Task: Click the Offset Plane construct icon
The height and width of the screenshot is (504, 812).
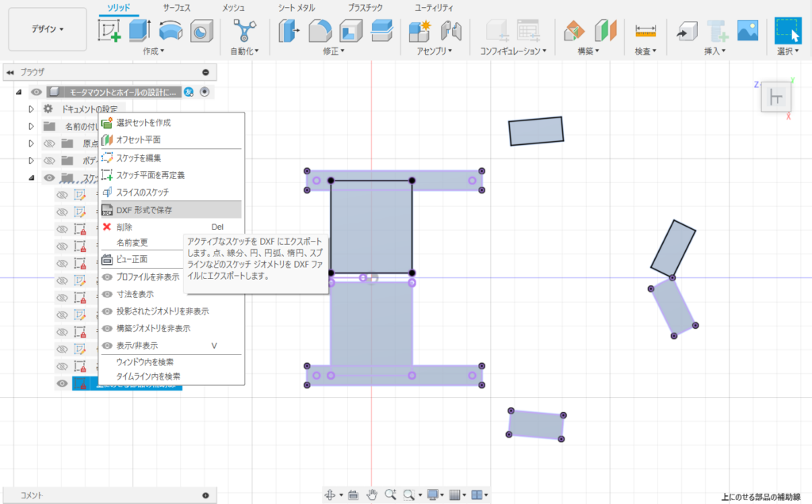Action: click(x=574, y=31)
